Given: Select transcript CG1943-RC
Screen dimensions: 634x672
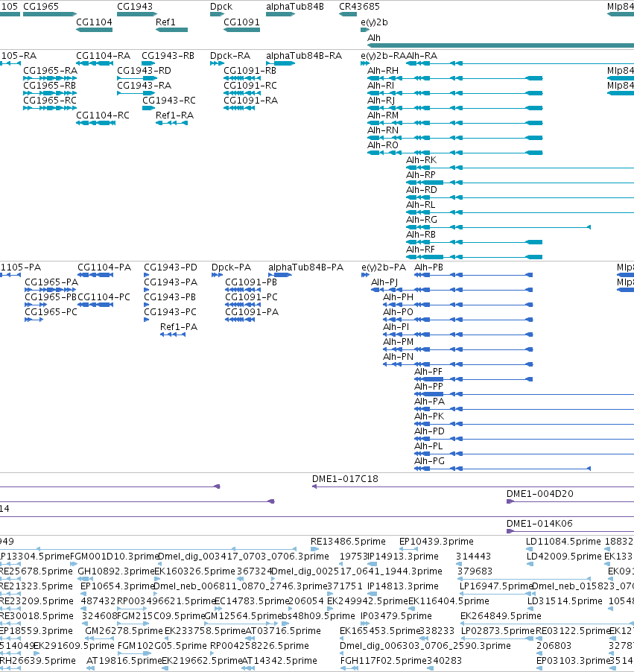Looking at the screenshot, I should coord(149,108).
